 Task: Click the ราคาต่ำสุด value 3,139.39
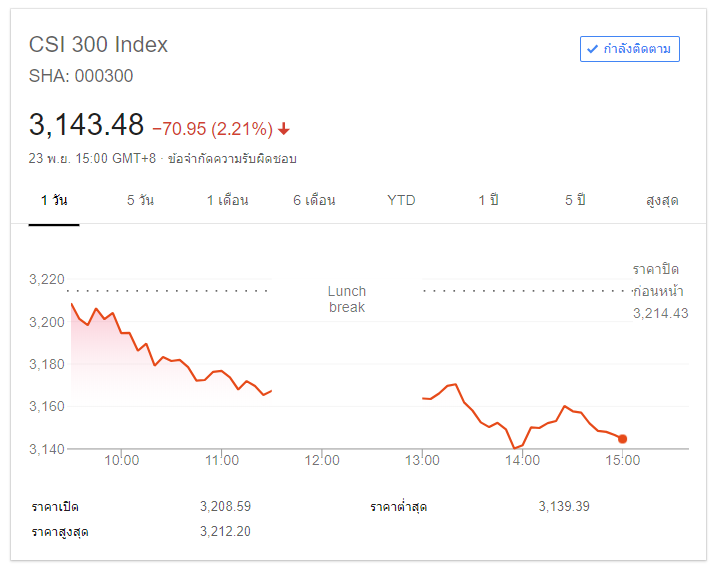pyautogui.click(x=564, y=506)
